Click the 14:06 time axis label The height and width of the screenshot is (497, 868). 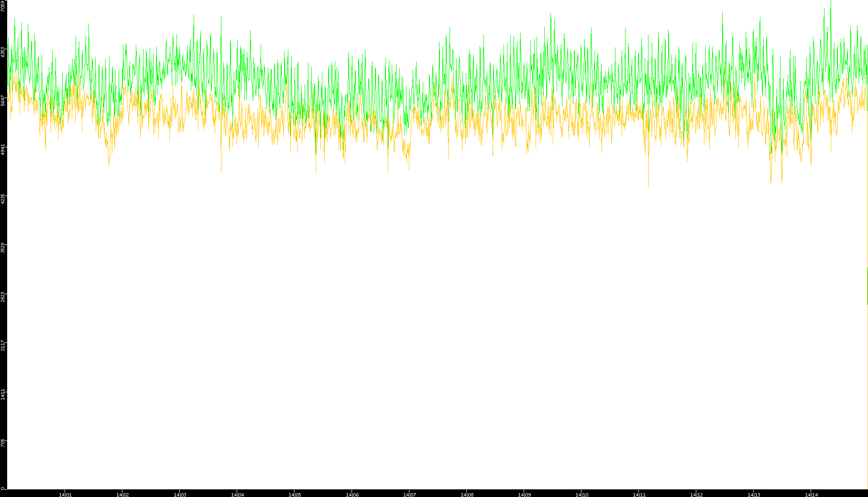(352, 495)
